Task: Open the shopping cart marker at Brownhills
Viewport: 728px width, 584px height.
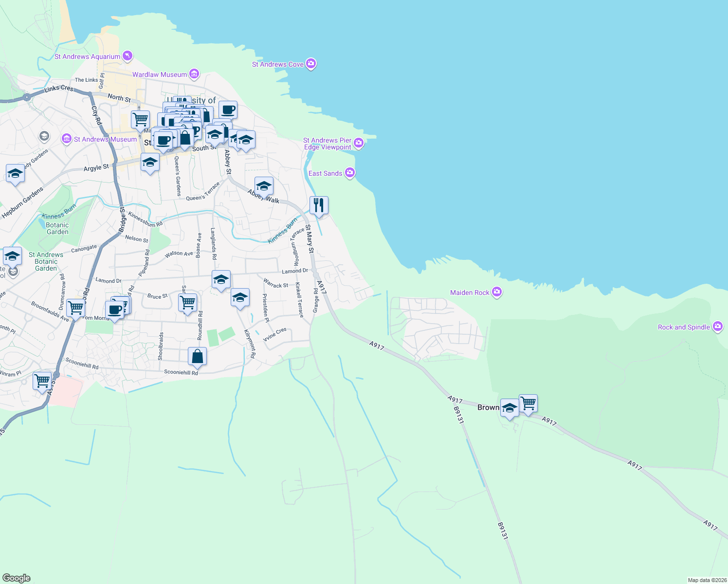Action: tap(528, 404)
